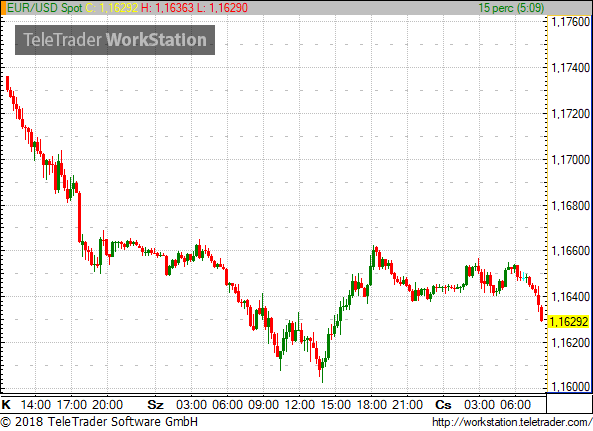This screenshot has height=431, width=593.
Task: Click the 17:00 time axis label
Action: [71, 405]
